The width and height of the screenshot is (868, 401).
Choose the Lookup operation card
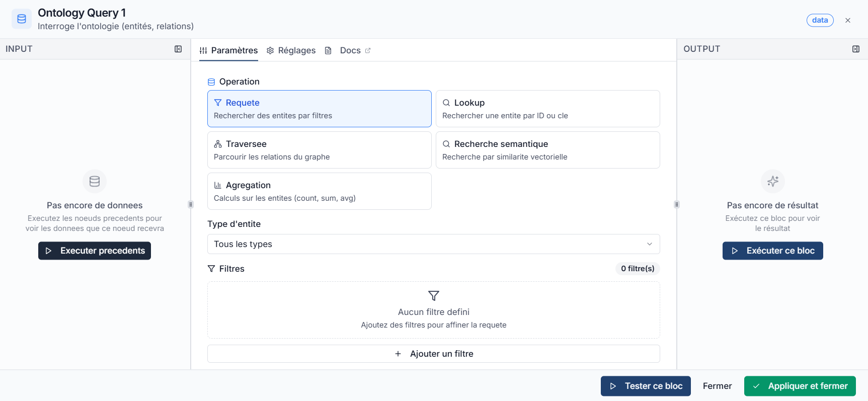(547, 109)
